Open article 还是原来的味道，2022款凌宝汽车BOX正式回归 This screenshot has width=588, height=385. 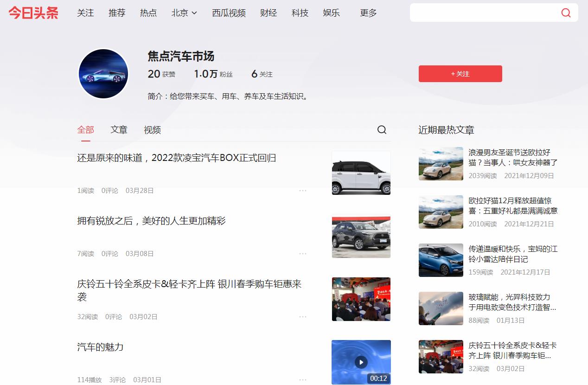pos(177,158)
